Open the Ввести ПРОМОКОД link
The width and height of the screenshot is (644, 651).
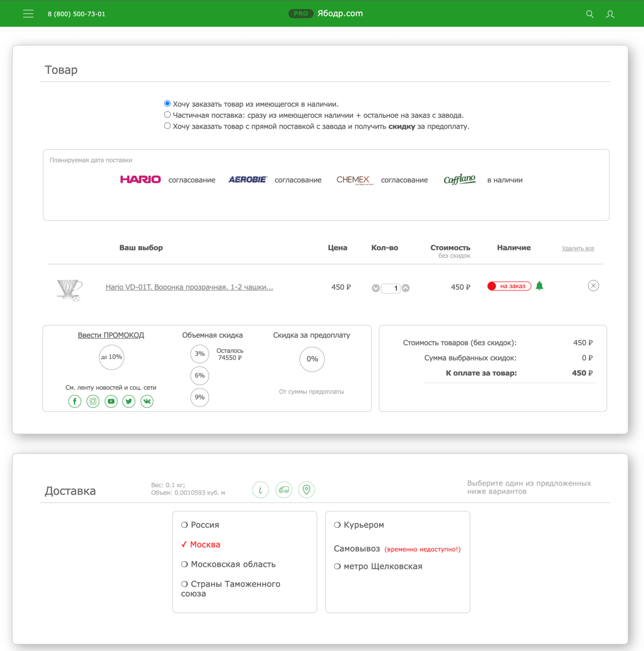pyautogui.click(x=111, y=335)
